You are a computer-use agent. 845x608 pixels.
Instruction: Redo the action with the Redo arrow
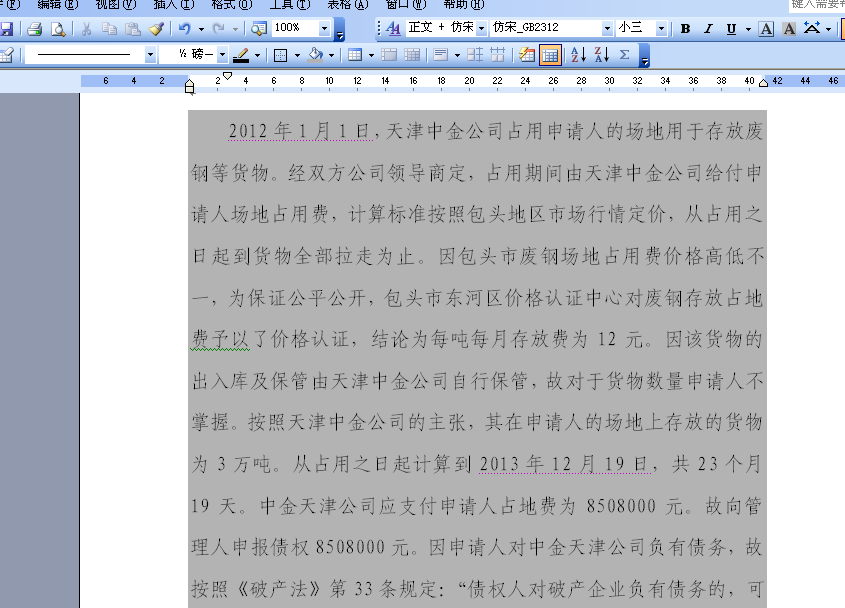[219, 29]
